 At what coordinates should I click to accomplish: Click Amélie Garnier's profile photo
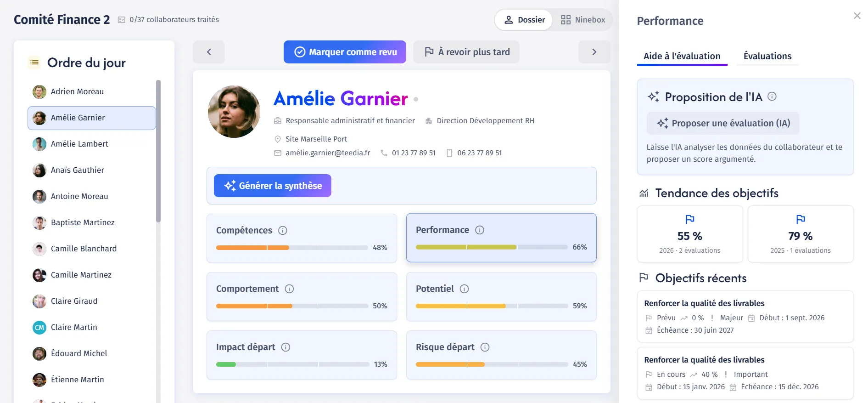(x=234, y=112)
